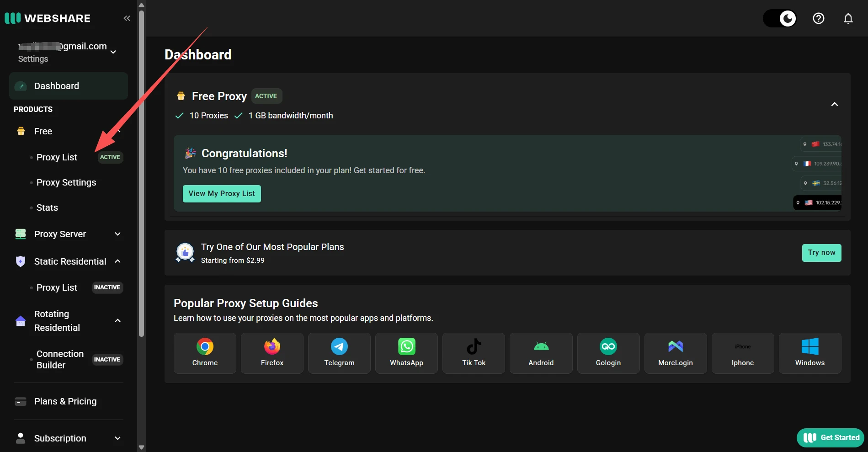Screen dimensions: 868x452
Task: Select the Tik Tok setup guide
Action: click(474, 353)
